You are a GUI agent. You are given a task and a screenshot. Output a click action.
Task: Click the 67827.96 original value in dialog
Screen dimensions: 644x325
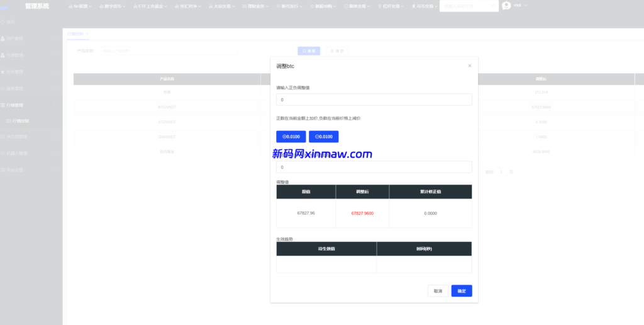pos(306,213)
